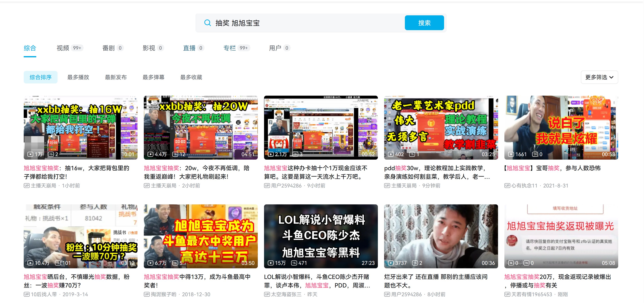Click play-count icon showing 402
The width and height of the screenshot is (644, 303).
click(391, 154)
